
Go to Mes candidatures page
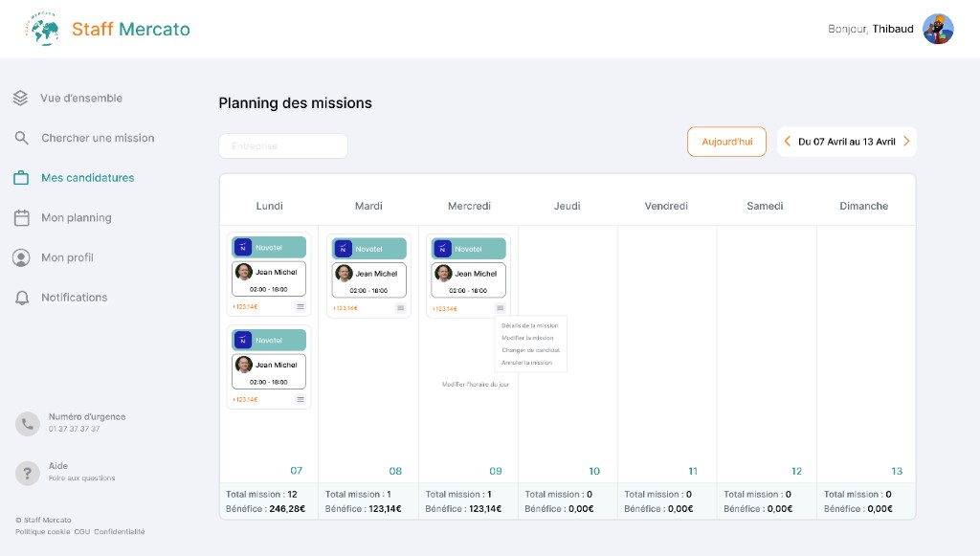click(x=88, y=178)
